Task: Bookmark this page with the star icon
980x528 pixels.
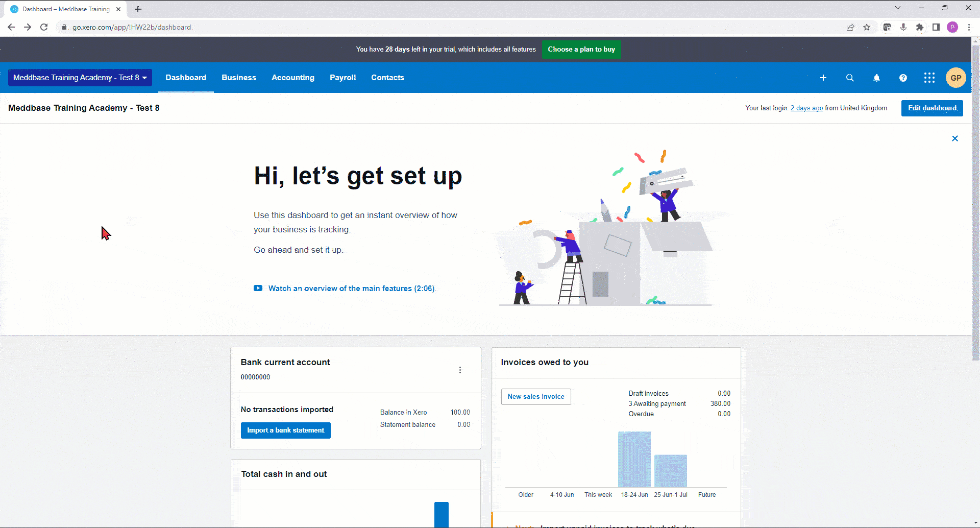Action: [867, 27]
